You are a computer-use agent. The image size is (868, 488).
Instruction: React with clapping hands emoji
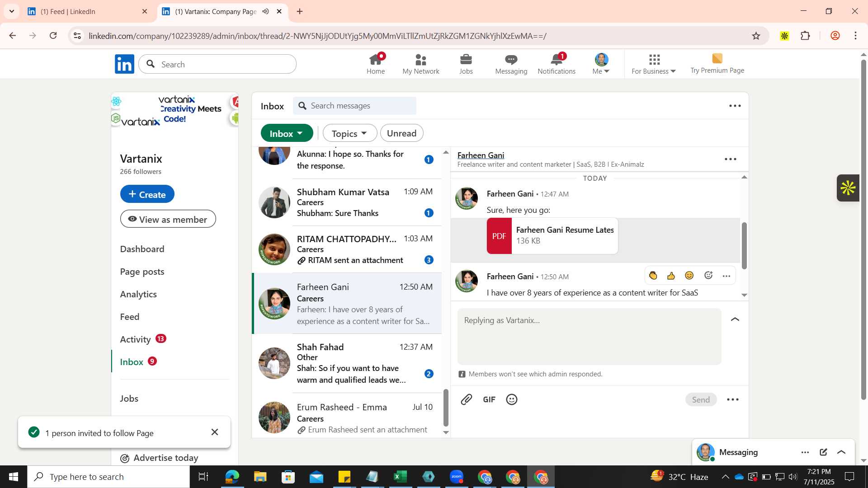[653, 276]
